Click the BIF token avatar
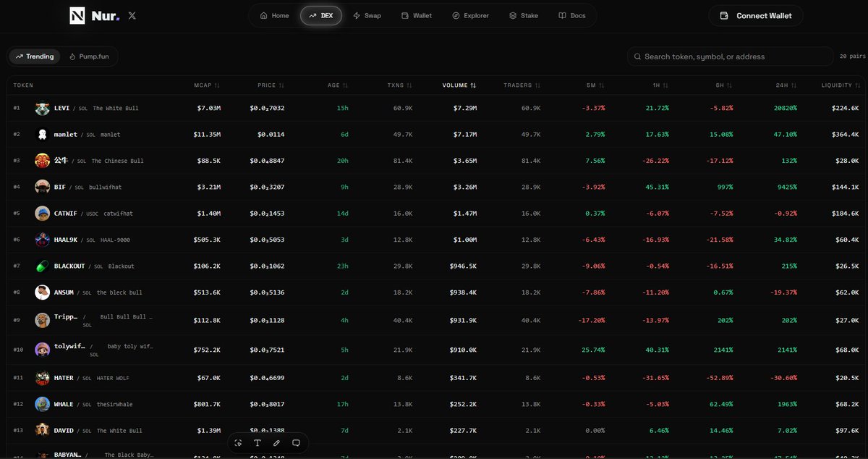Screen dimensions: 868x459 [x=42, y=187]
